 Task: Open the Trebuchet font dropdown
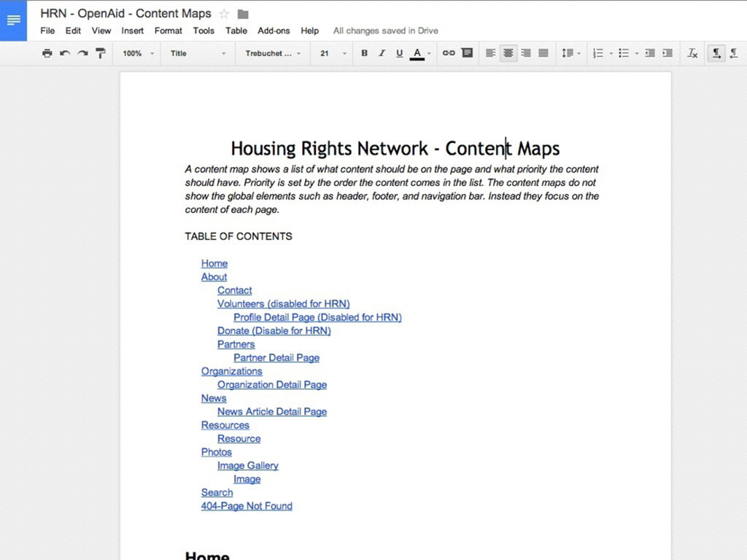click(273, 53)
